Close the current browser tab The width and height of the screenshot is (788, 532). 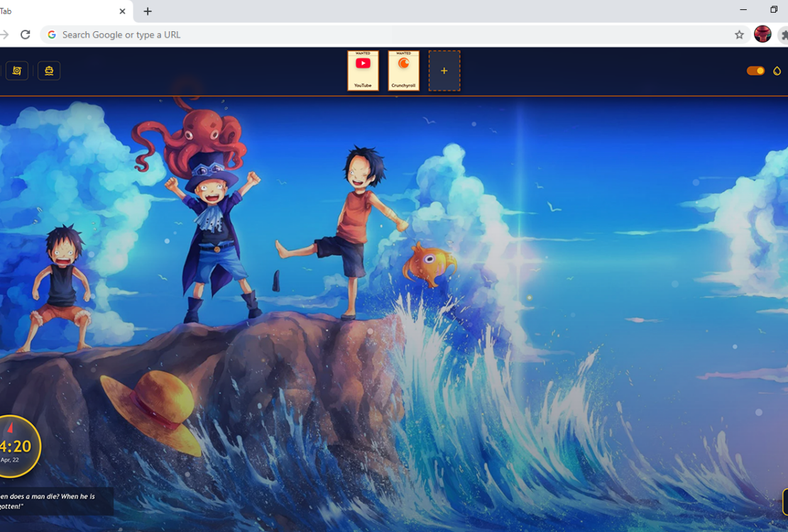(122, 11)
